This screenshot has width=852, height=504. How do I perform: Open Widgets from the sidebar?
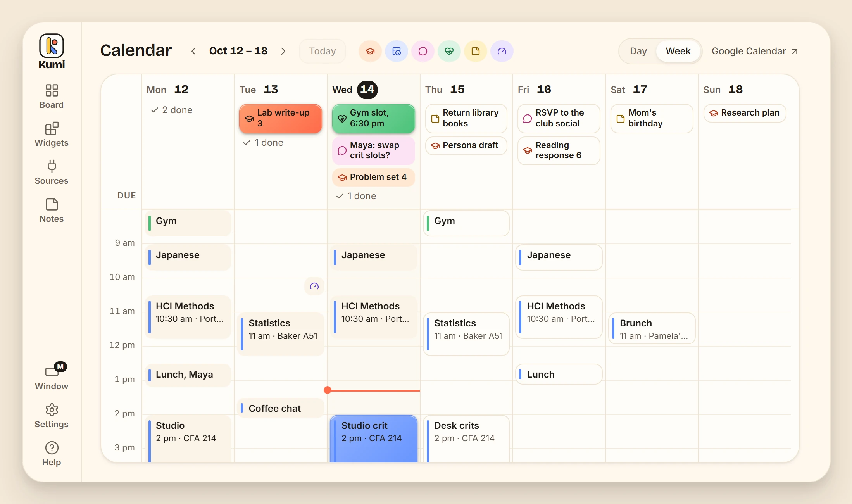pos(52,135)
